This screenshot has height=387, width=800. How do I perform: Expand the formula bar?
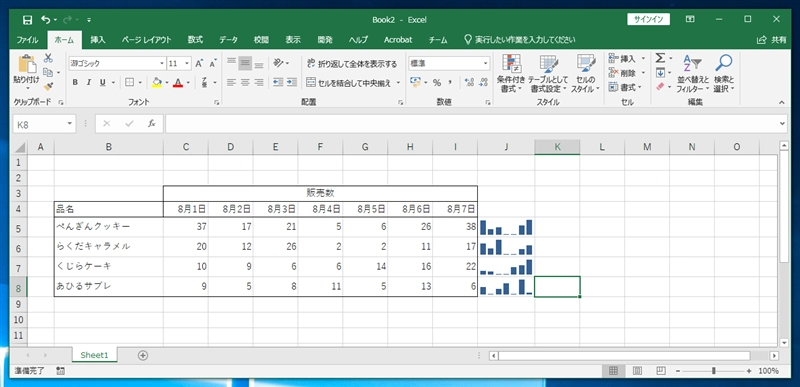[783, 124]
